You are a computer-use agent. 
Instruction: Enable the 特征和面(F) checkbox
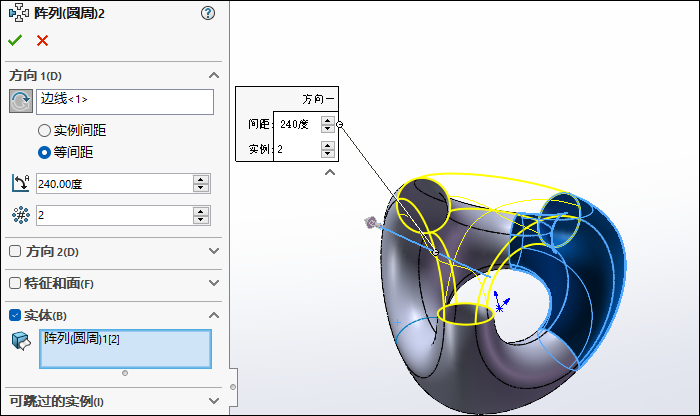click(15, 283)
